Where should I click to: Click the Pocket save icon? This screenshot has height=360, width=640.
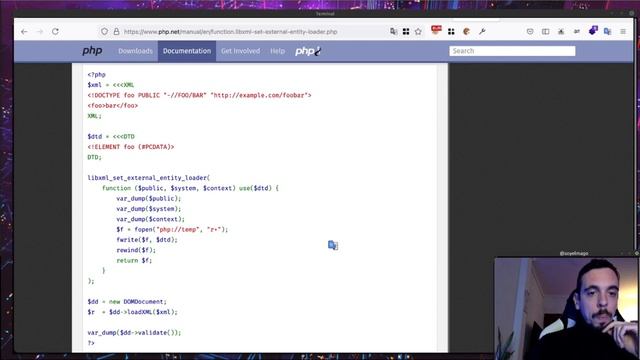tap(530, 31)
